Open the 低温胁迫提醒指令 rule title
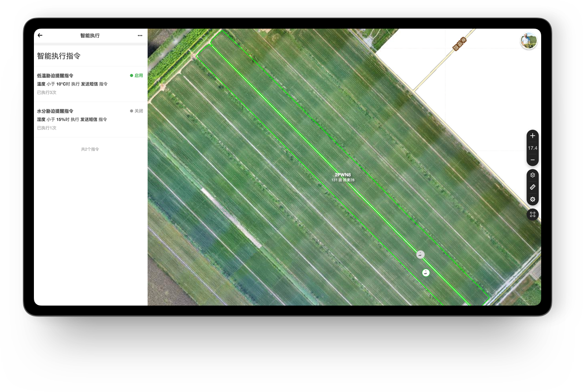The image size is (583, 392). click(x=55, y=76)
